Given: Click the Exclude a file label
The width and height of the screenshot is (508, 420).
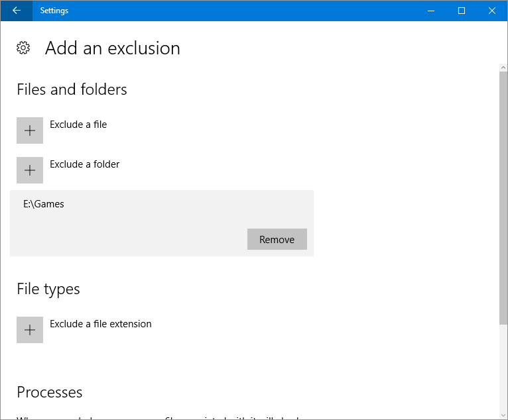Looking at the screenshot, I should (78, 125).
